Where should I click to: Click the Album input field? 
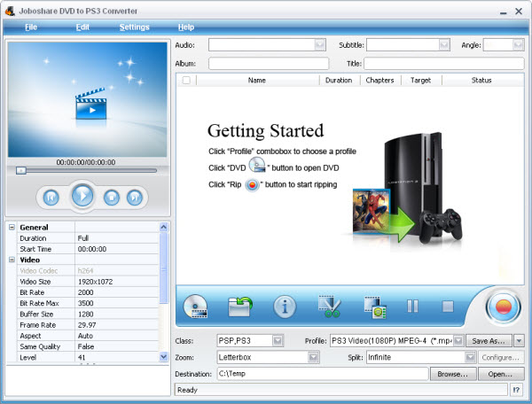tap(269, 64)
